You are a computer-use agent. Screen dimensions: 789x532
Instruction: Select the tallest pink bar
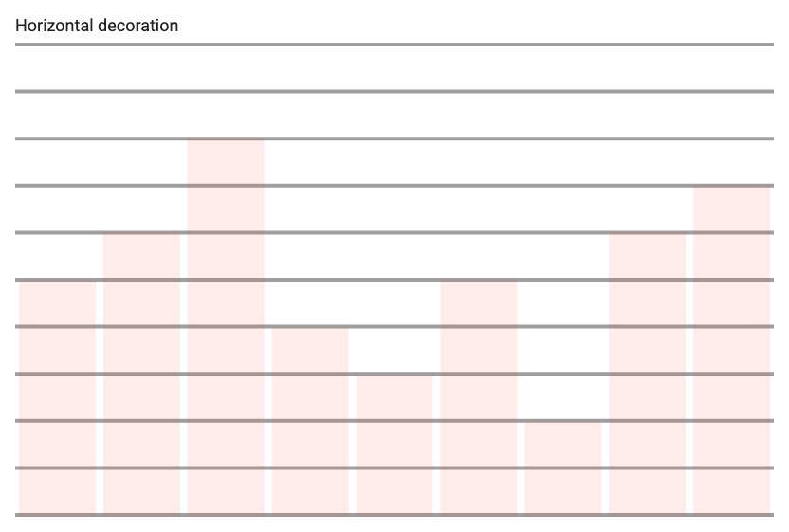226,326
